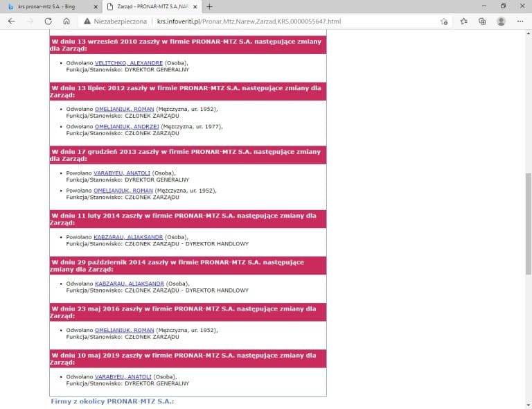Click CZŁONEK ZARZĄDU - DYREKTOR HANDLOWY text under 11 luty 2014
Screen dimensions: 532x409
(186, 244)
